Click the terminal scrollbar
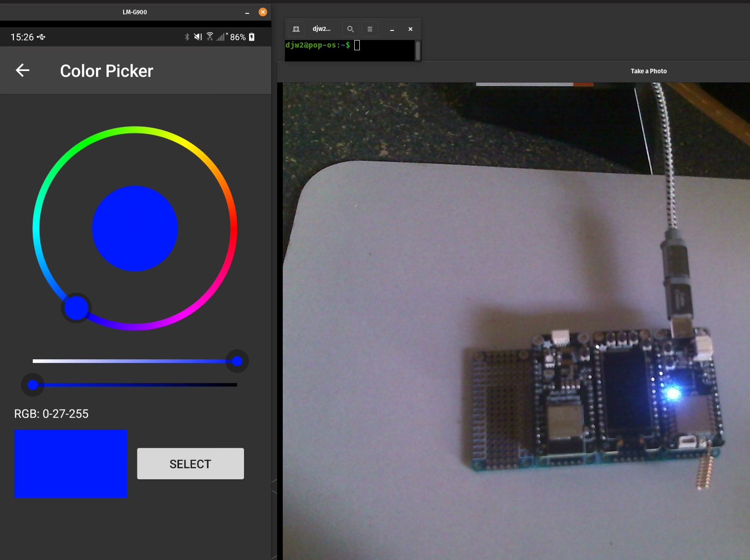750x560 pixels. point(417,50)
